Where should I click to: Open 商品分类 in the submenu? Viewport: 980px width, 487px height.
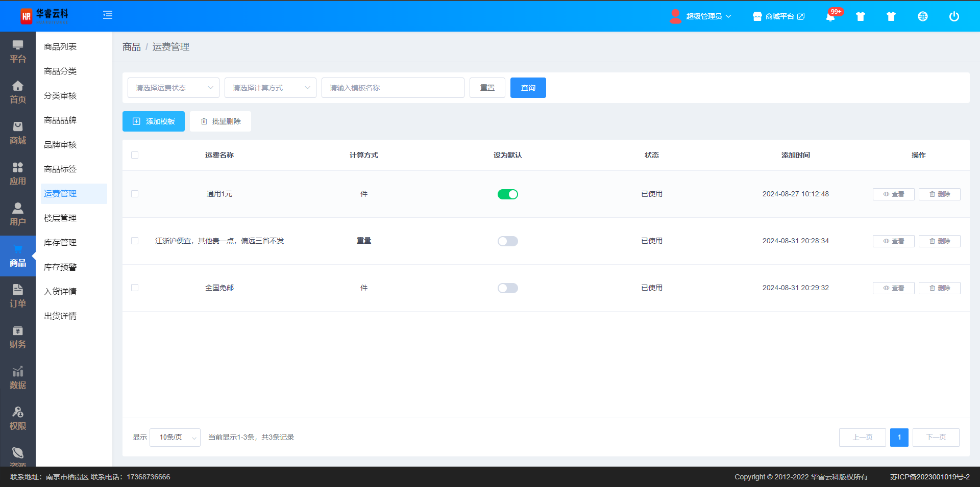coord(60,71)
